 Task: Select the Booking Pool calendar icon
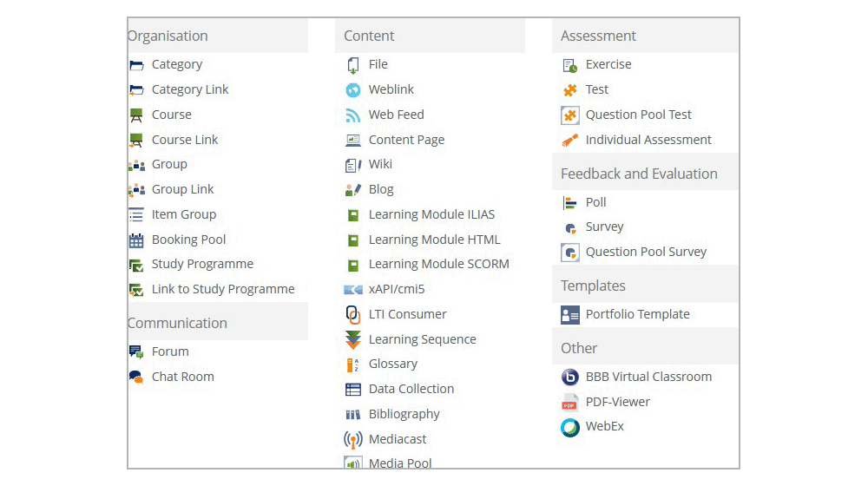136,240
